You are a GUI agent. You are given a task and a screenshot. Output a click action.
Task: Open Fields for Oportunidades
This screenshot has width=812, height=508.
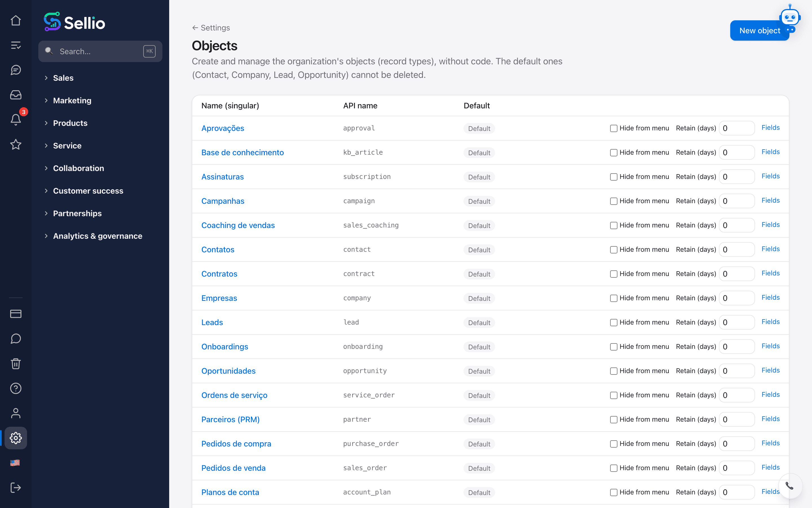[x=770, y=370]
